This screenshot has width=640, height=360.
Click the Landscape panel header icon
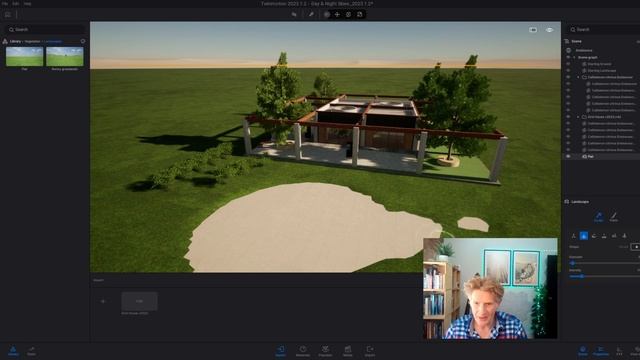567,202
